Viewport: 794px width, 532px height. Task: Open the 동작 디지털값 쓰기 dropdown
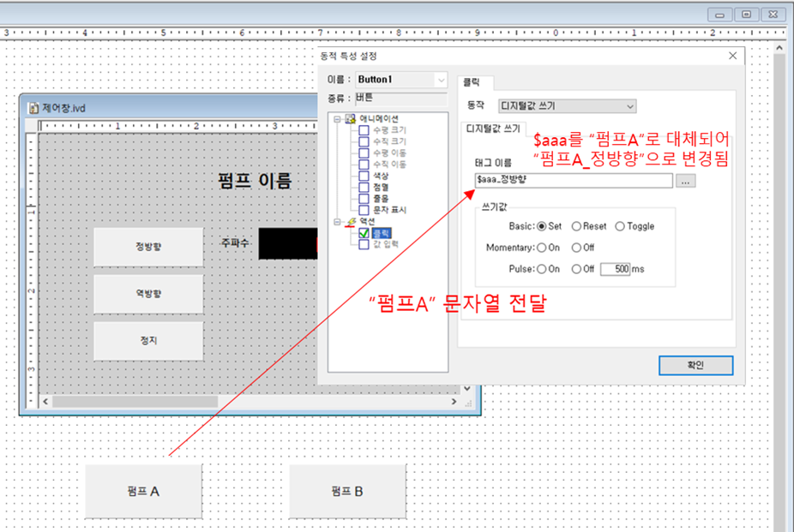(630, 106)
